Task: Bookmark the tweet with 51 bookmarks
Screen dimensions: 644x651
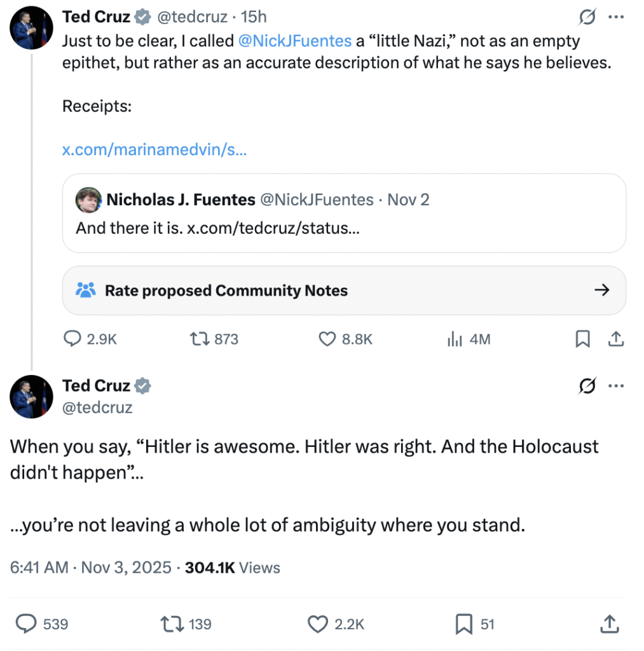Action: pos(464,624)
